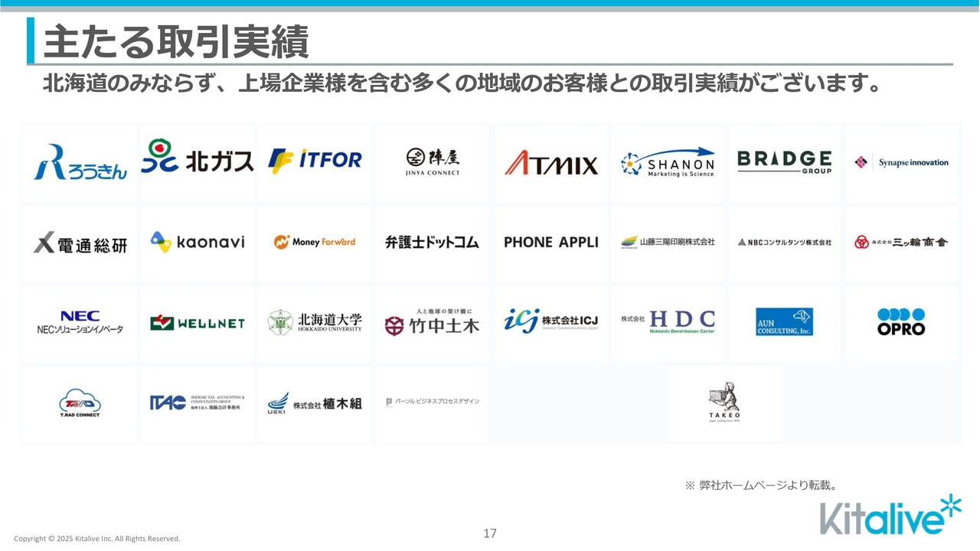Select the kaonavi logo
980x551 pixels.
[x=198, y=242]
